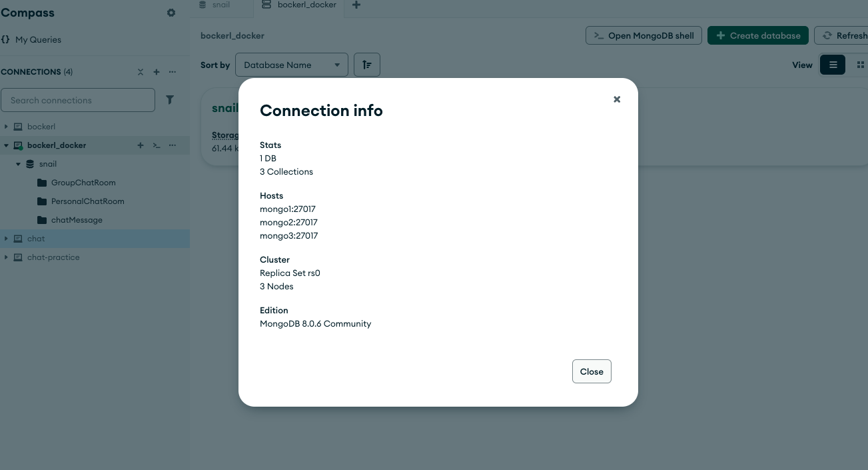Expand the bockerl connection
Screen dimensions: 868x470
[x=6, y=127]
